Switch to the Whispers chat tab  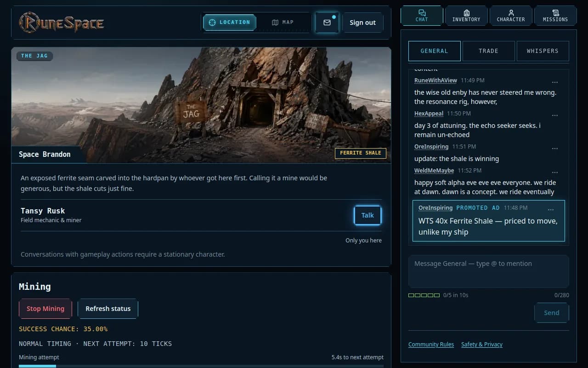pos(543,51)
